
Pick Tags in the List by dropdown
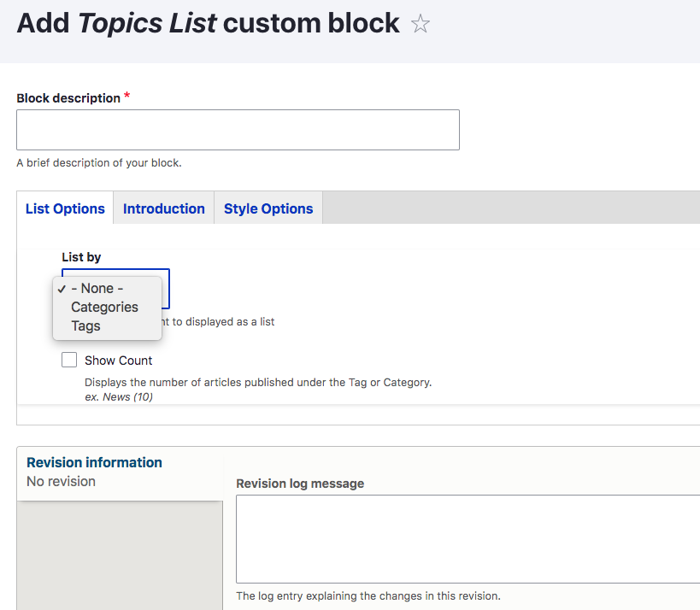(x=85, y=326)
